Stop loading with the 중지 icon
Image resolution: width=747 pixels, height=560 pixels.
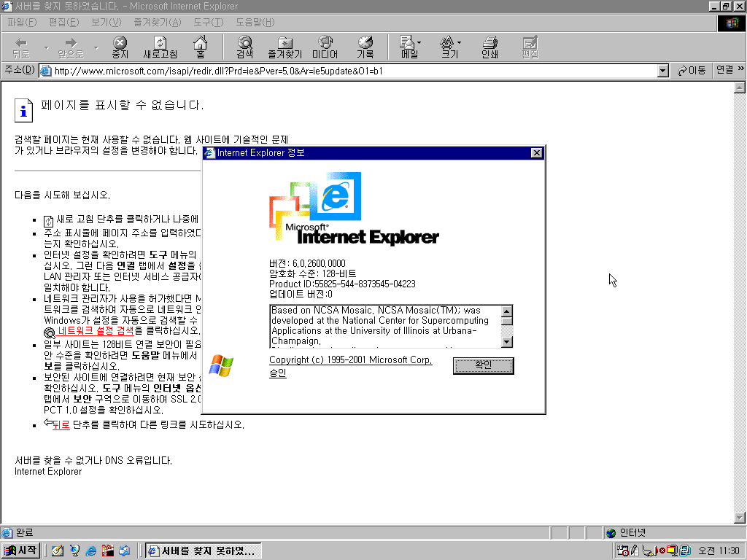[x=120, y=47]
